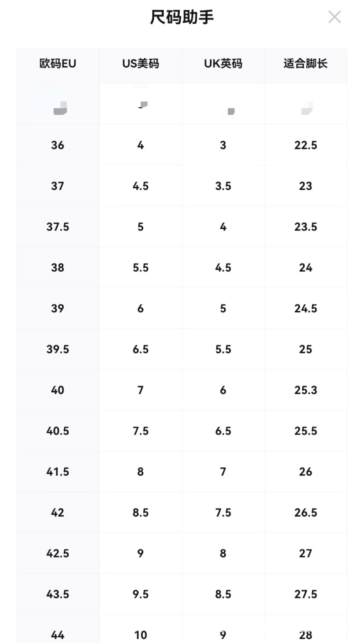Click EU size 41.5 in the chart

tap(58, 472)
